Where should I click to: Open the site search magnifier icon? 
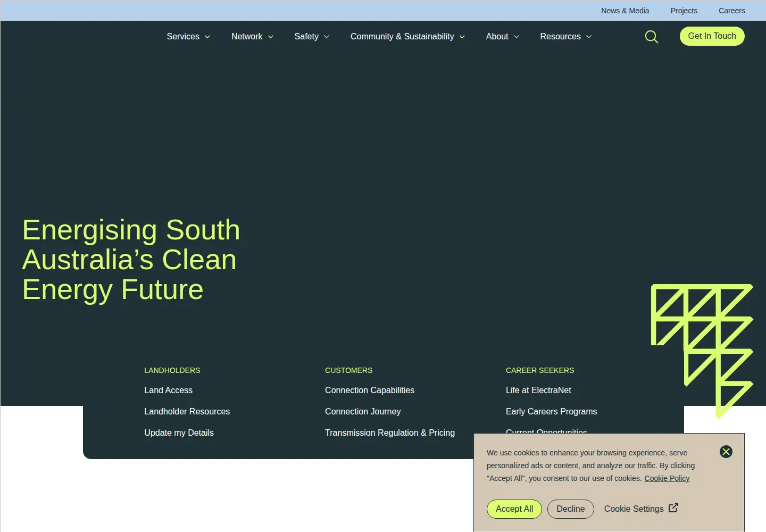pos(652,37)
